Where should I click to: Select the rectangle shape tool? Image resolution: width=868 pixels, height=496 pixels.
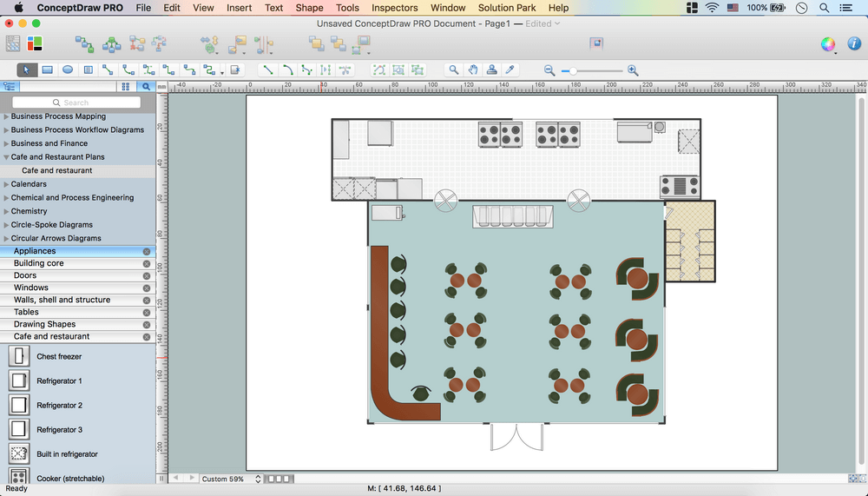[x=47, y=69]
